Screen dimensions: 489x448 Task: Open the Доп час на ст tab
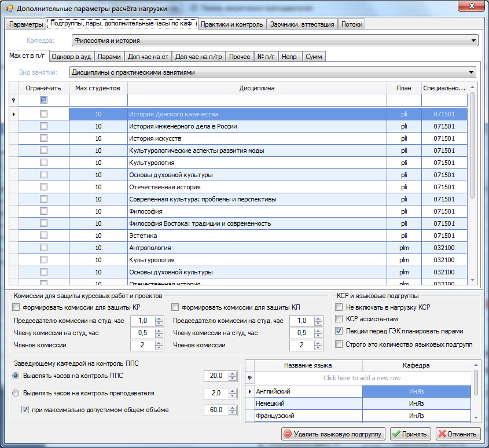(x=148, y=57)
